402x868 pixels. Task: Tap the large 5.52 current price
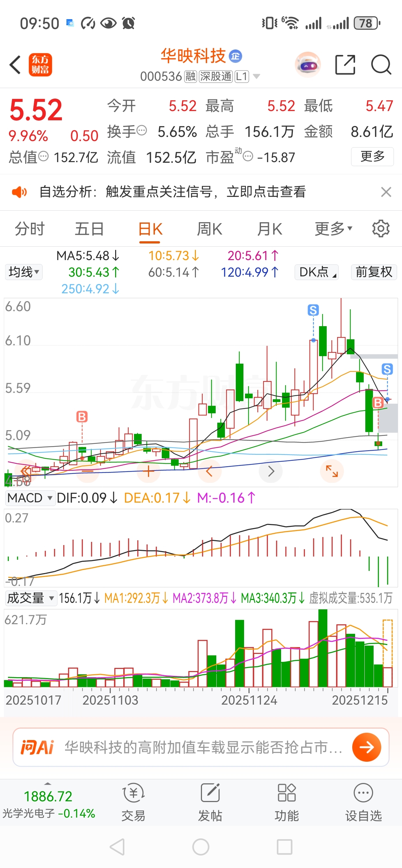pos(36,109)
